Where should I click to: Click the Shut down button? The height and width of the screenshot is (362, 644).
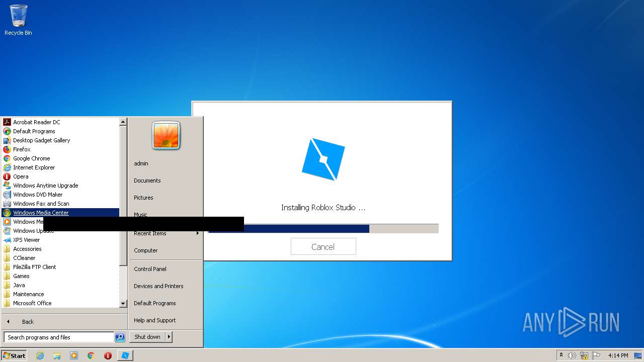point(147,337)
